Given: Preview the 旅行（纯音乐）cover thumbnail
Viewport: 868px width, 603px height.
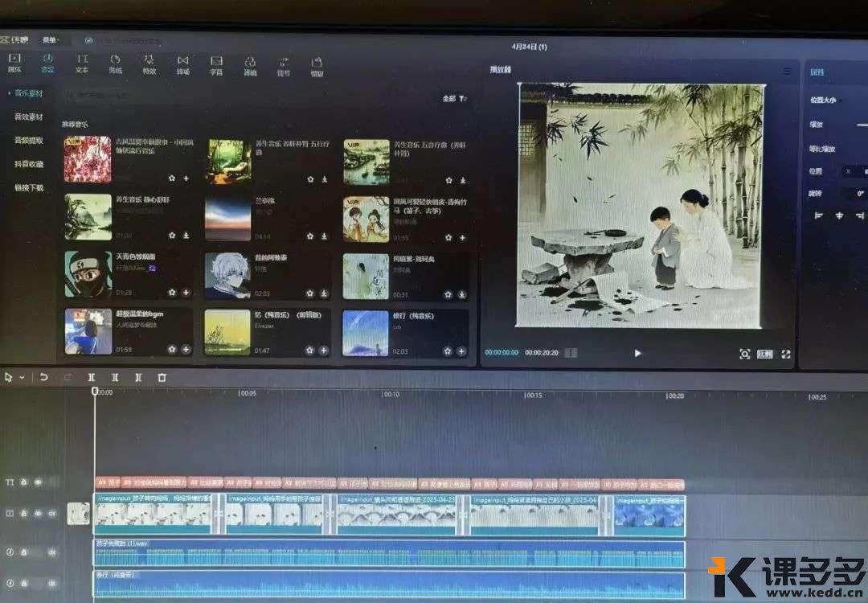Looking at the screenshot, I should (366, 333).
